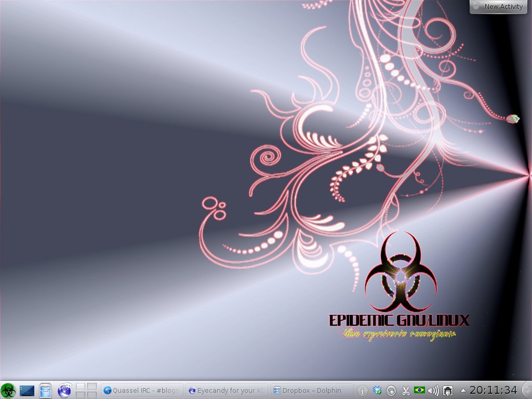Switch to the third desktop in pager

coord(81,395)
